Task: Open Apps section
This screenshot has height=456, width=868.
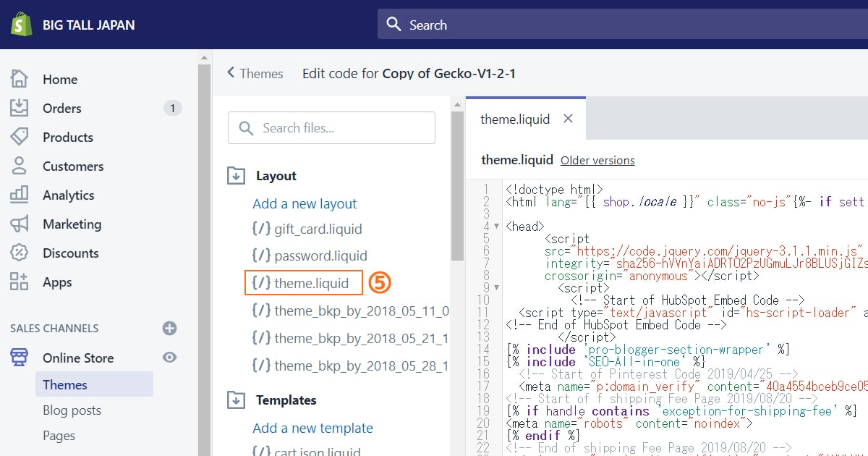Action: coord(57,282)
